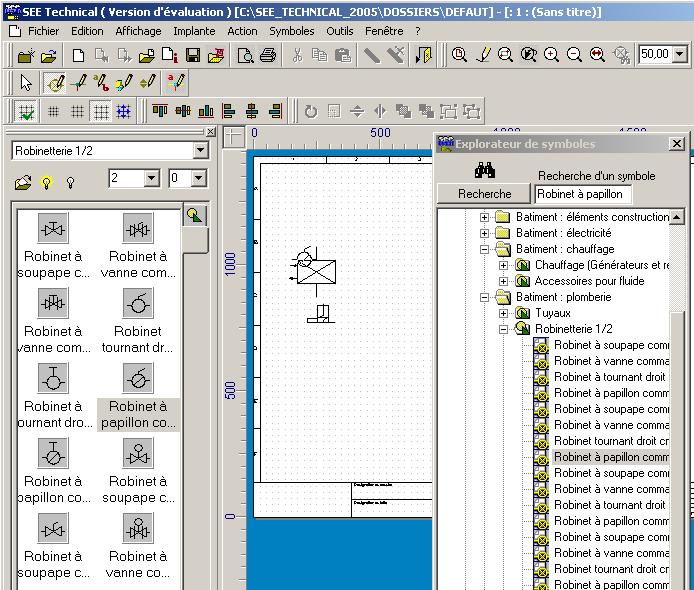Screen dimensions: 694x590
Task: Click the explorer tree scroll up arrow
Action: click(677, 217)
